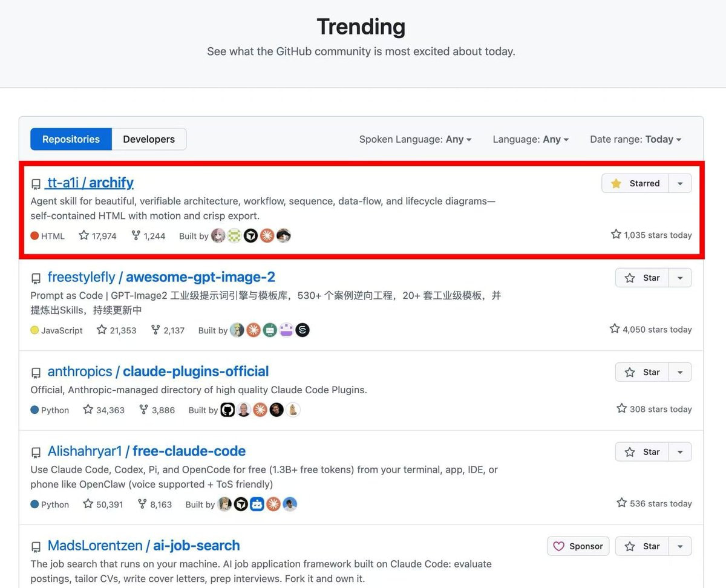The image size is (726, 588).
Task: Open the Language: Any filter dropdown
Action: (x=531, y=139)
